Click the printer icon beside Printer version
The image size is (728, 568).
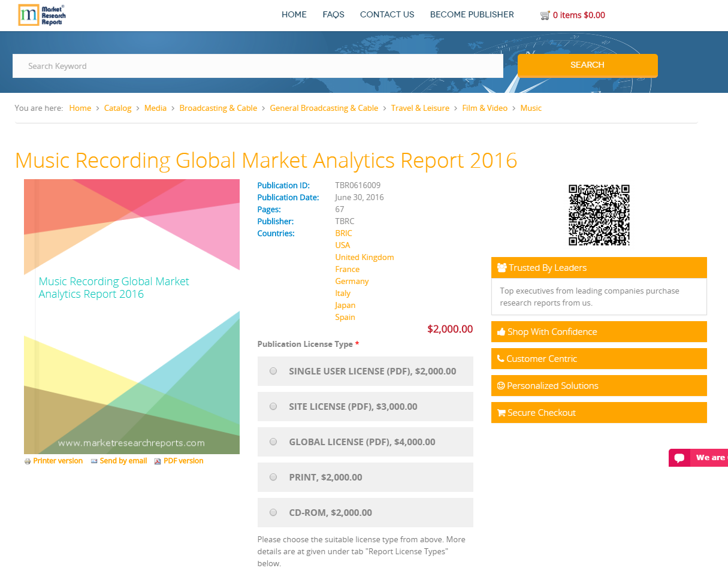(x=28, y=461)
